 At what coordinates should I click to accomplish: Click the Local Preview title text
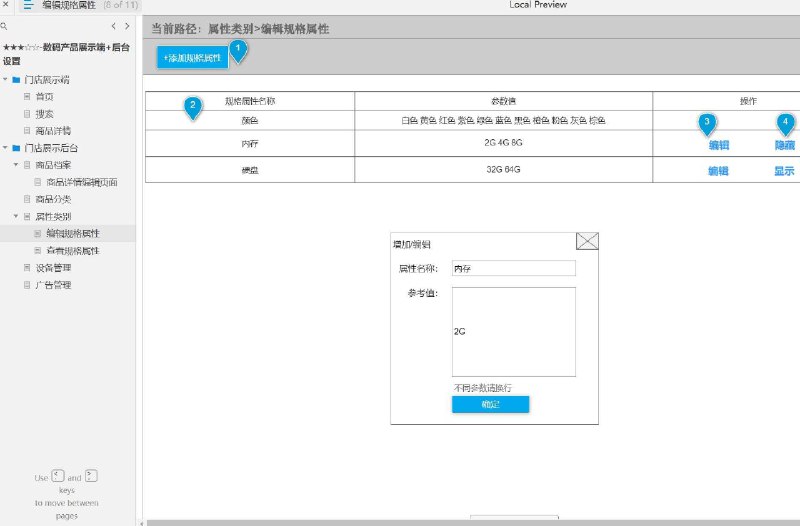(x=538, y=5)
